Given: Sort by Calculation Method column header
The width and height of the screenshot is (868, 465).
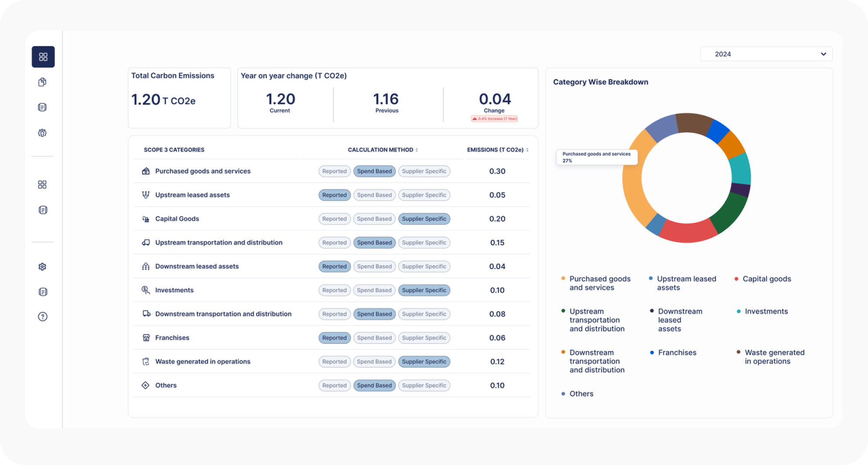Looking at the screenshot, I should [x=383, y=150].
